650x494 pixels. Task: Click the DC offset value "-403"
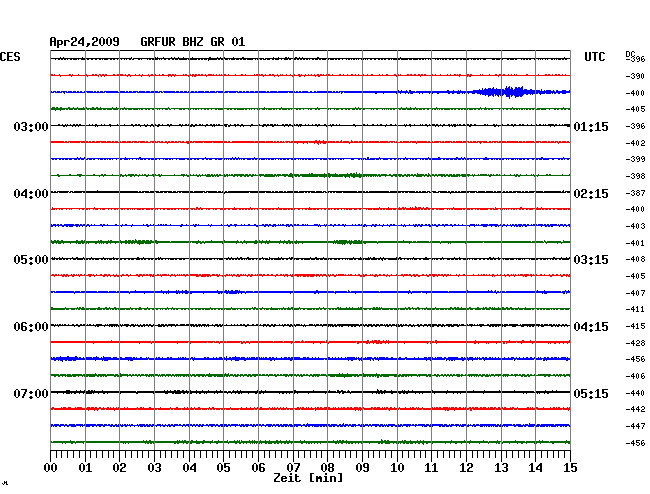pos(635,226)
